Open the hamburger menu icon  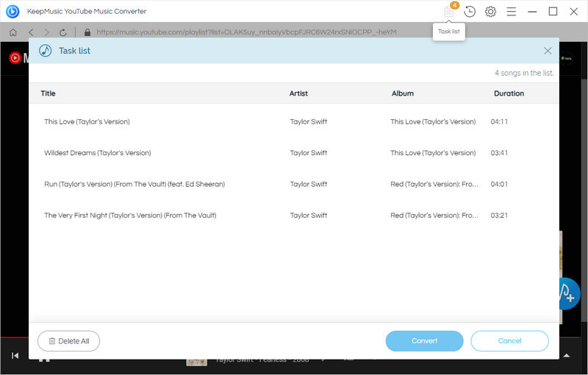[512, 12]
